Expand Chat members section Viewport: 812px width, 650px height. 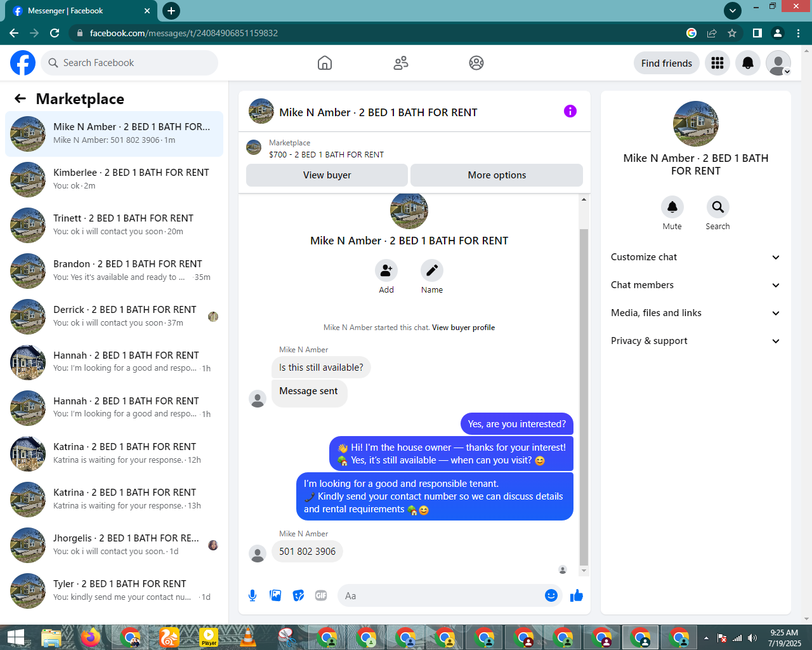point(696,285)
